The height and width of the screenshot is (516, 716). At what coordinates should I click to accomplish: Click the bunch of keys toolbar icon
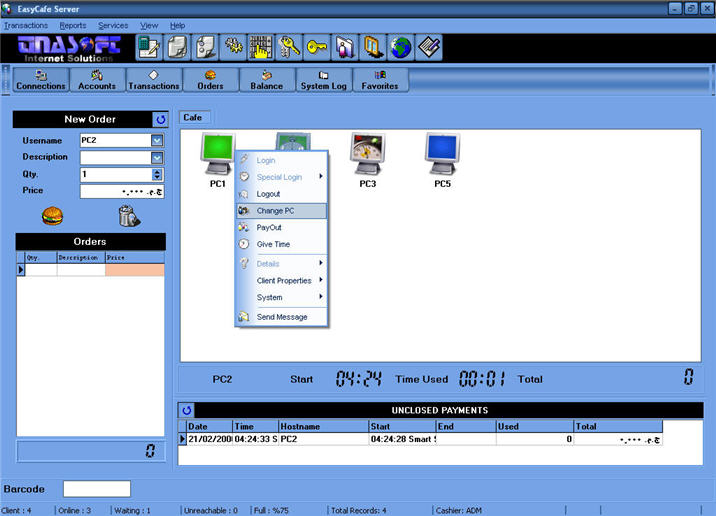[x=289, y=47]
